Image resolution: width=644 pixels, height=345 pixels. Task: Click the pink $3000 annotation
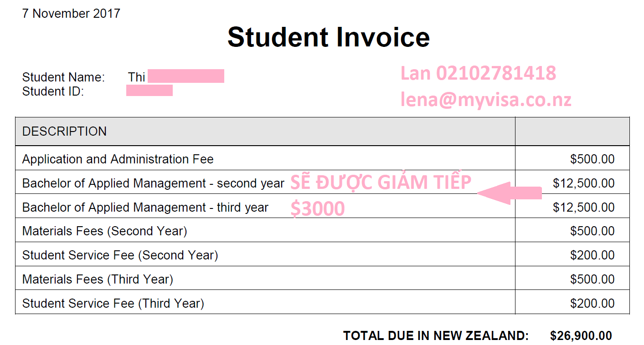(x=318, y=208)
